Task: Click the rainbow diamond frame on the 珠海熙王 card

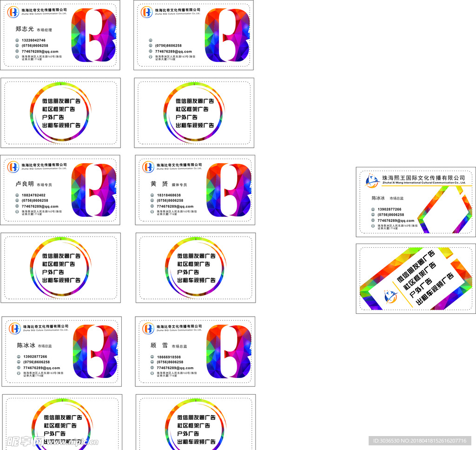Action: (x=445, y=210)
